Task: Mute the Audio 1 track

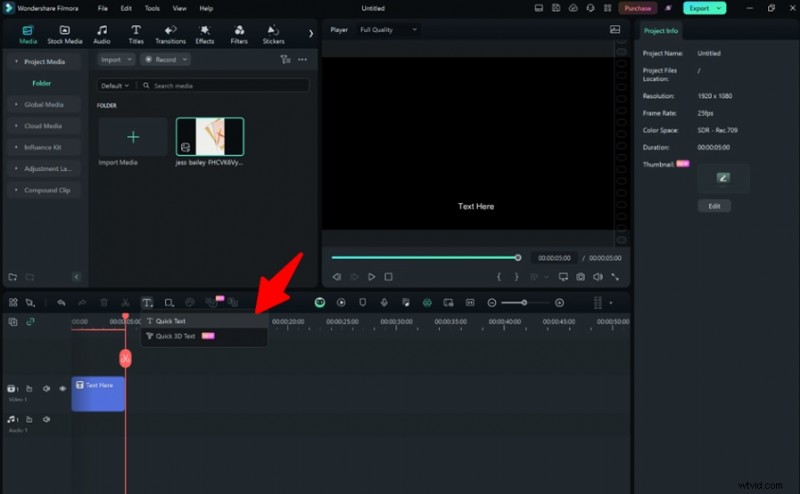Action: point(46,419)
